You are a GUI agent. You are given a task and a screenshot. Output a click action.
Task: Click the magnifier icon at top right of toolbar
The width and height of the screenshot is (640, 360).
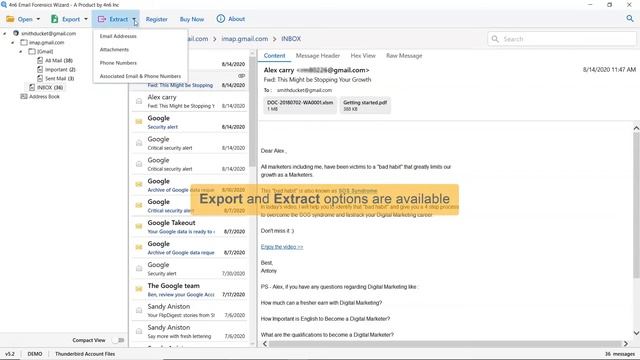630,18
